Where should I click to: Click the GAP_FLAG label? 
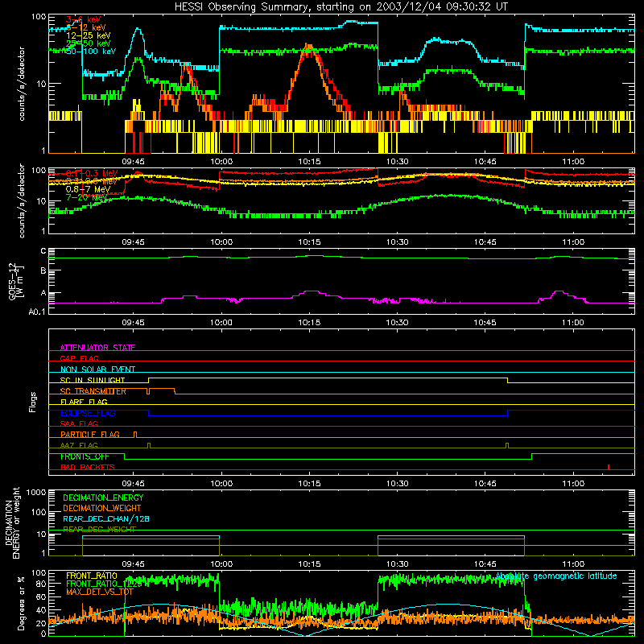click(79, 358)
